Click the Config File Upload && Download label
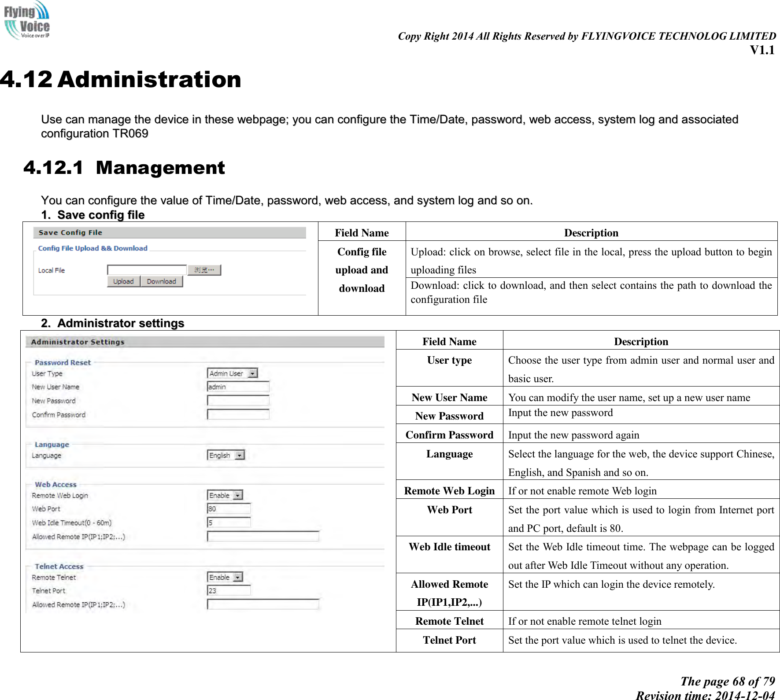This screenshot has height=700, width=780. tap(93, 248)
